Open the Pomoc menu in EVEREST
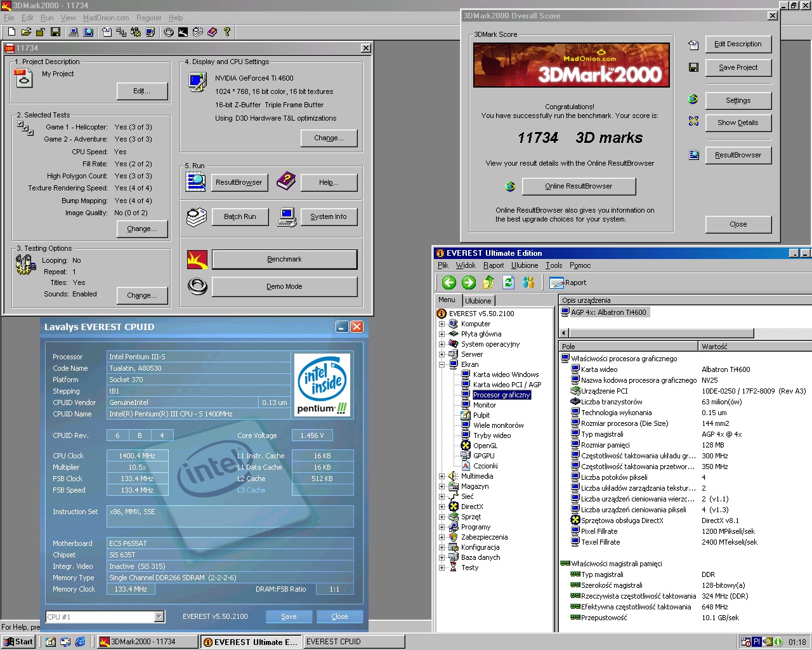The image size is (812, 650). pyautogui.click(x=580, y=265)
